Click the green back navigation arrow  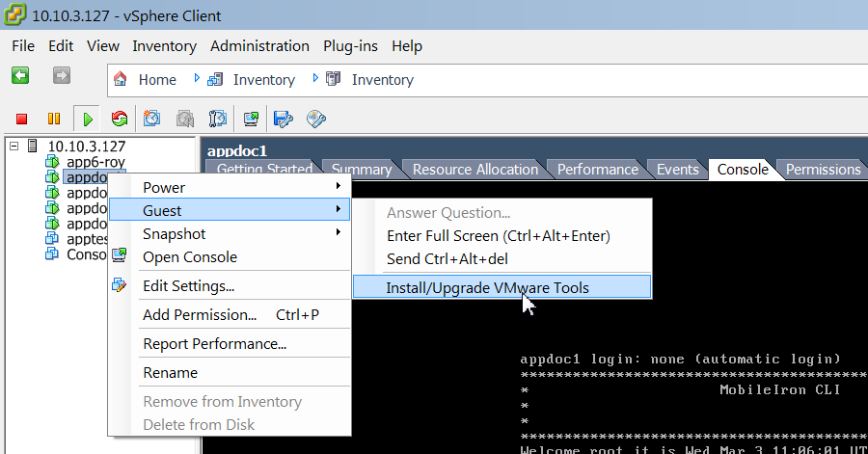(20, 75)
